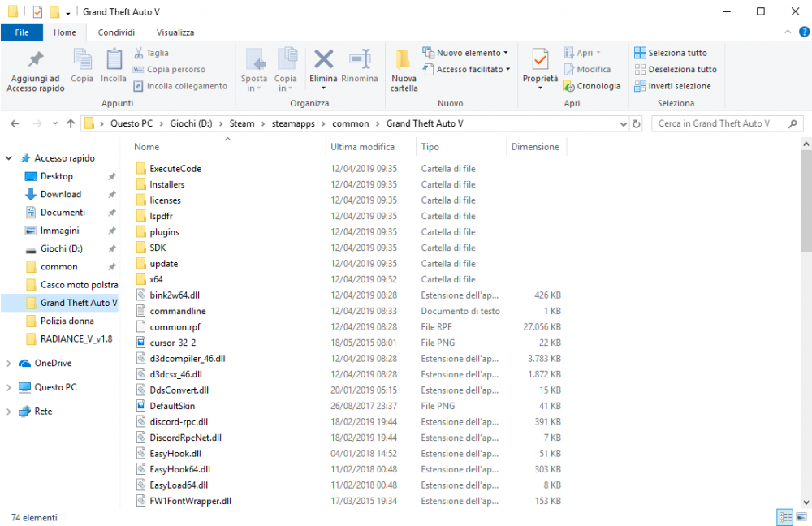Go up one folder level arrow
Viewport: 812px width, 526px height.
(x=71, y=123)
